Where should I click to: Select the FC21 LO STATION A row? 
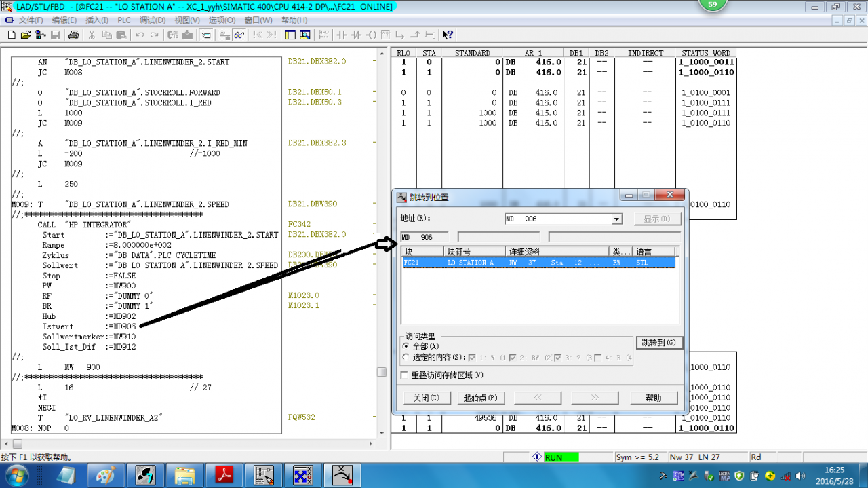[x=538, y=263]
